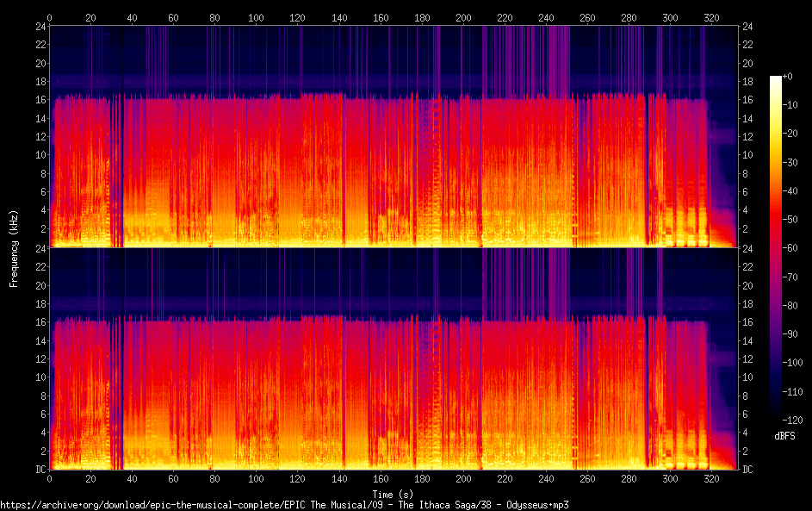Click the center of the upper channel spectrogram

point(392,136)
